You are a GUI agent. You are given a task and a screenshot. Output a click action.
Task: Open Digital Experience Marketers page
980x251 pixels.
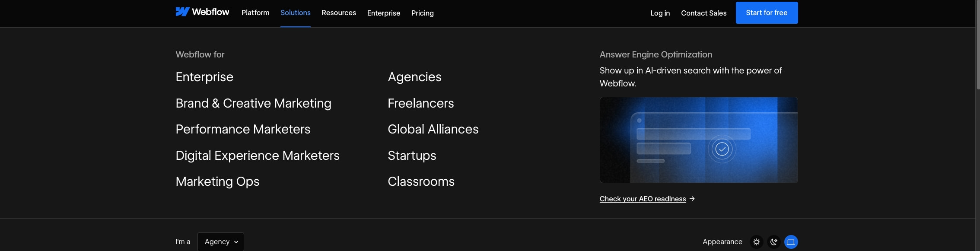[x=258, y=156]
